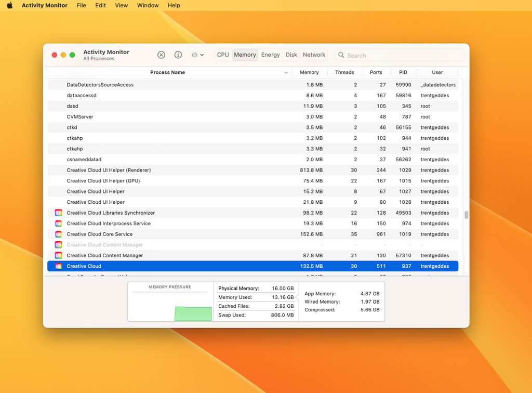Screen dimensions: 532x393
Task: Open the Disk view
Action: tap(291, 55)
